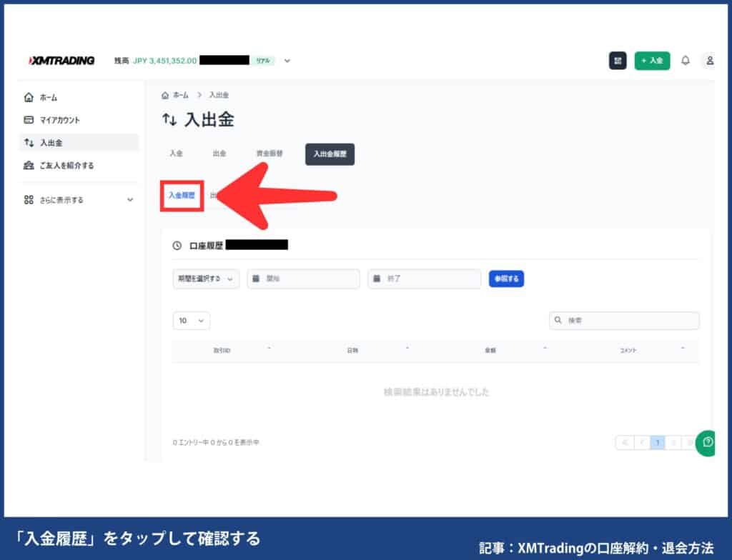Click the clock icon beside 口座履歴
Screen dimensions: 732x560
(177, 246)
